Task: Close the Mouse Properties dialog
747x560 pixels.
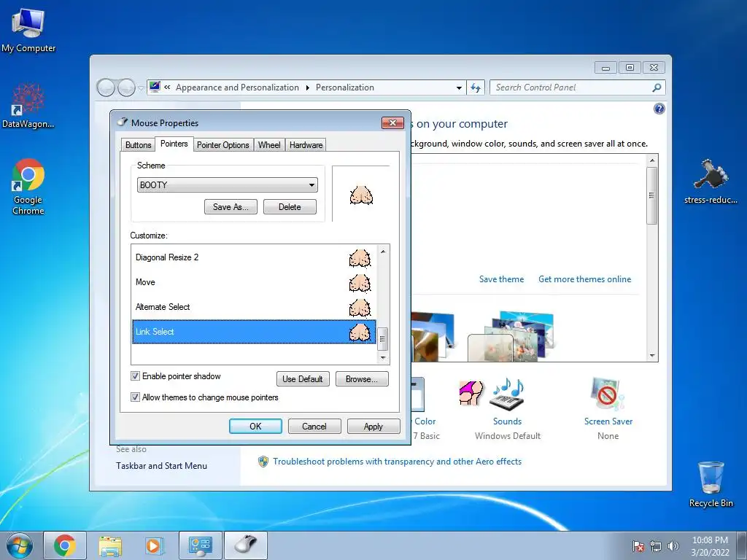Action: 392,122
